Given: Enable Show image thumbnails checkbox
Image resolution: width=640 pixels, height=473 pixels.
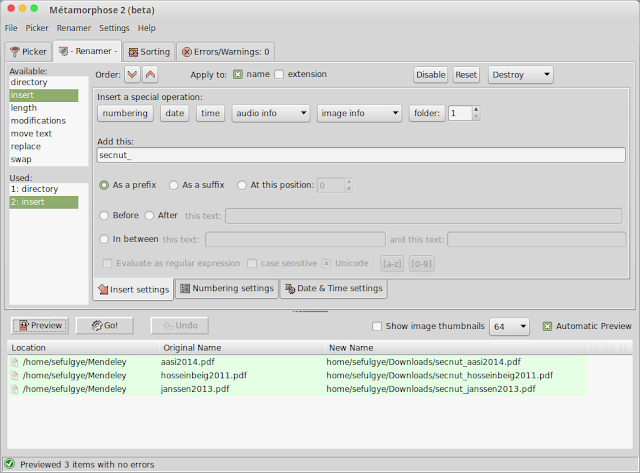Looking at the screenshot, I should pyautogui.click(x=377, y=326).
